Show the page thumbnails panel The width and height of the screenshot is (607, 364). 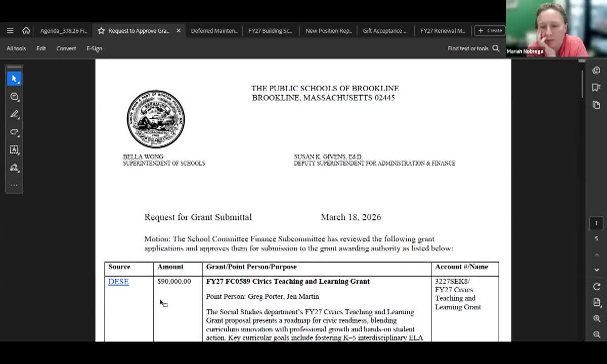pyautogui.click(x=596, y=105)
